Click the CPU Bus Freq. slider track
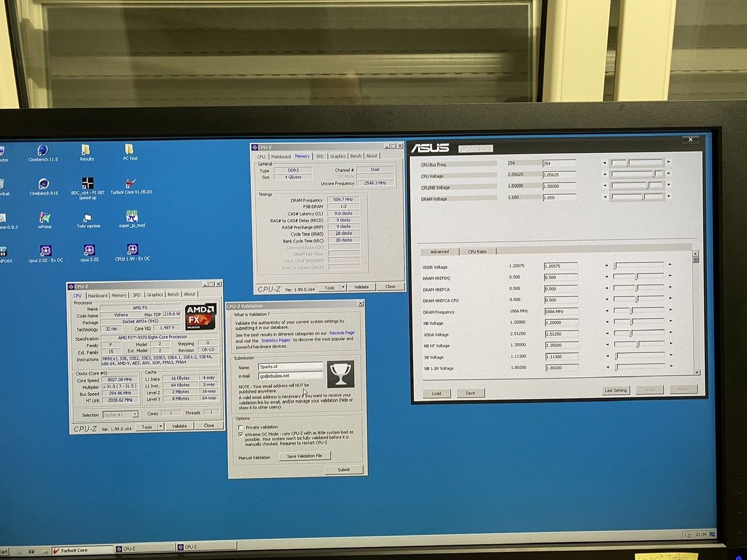Viewport: 747px width, 560px height. point(636,163)
